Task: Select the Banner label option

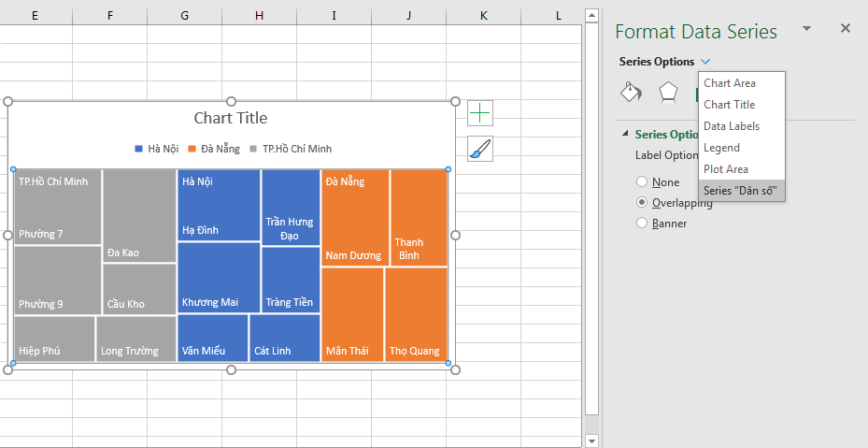Action: tap(642, 224)
